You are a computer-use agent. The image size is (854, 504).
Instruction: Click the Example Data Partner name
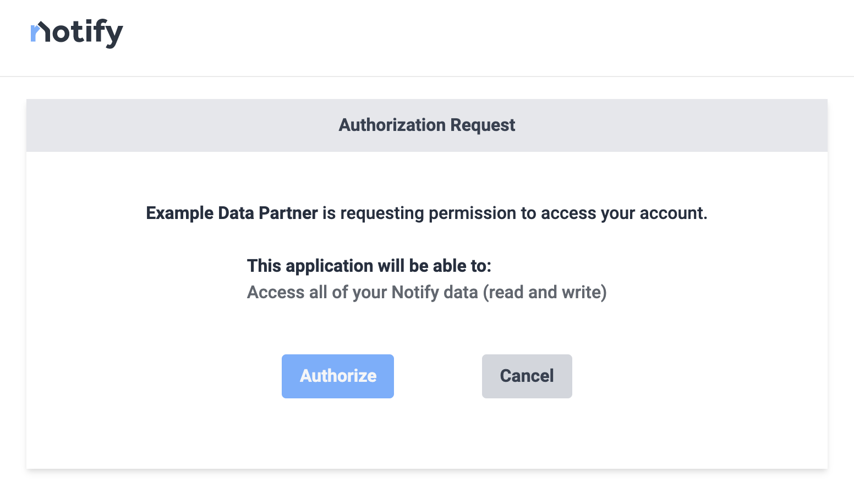tap(231, 213)
